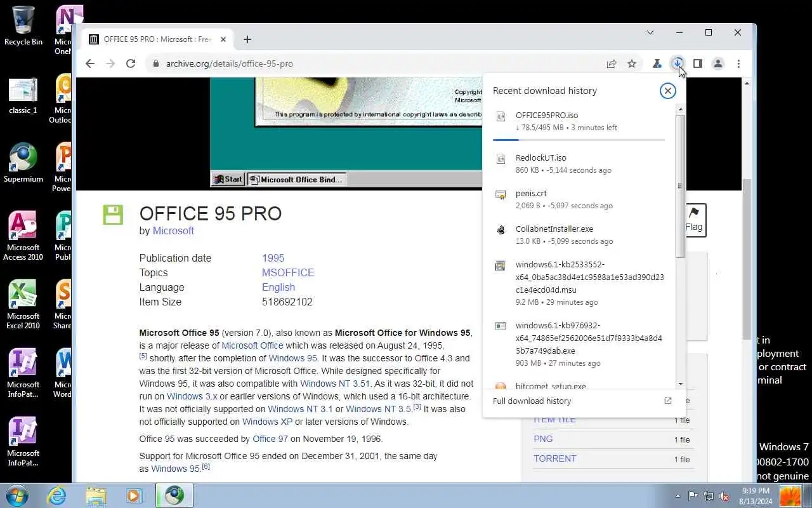Image resolution: width=812 pixels, height=508 pixels.
Task: Click the .crt certificate file icon
Action: coord(501,194)
